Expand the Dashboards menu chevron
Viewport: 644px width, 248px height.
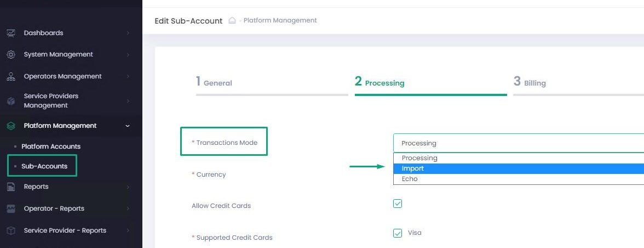pyautogui.click(x=128, y=33)
